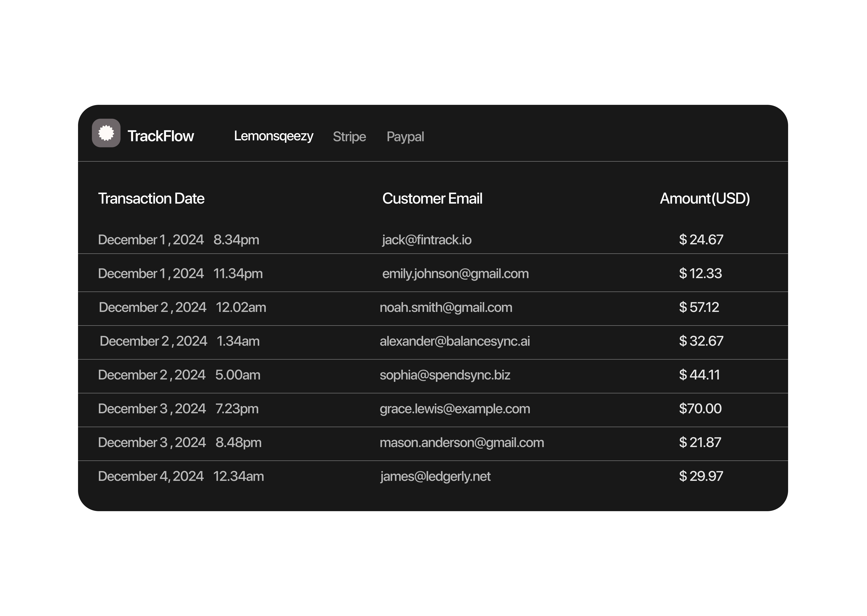Sort by the Transaction Date column header

point(152,198)
